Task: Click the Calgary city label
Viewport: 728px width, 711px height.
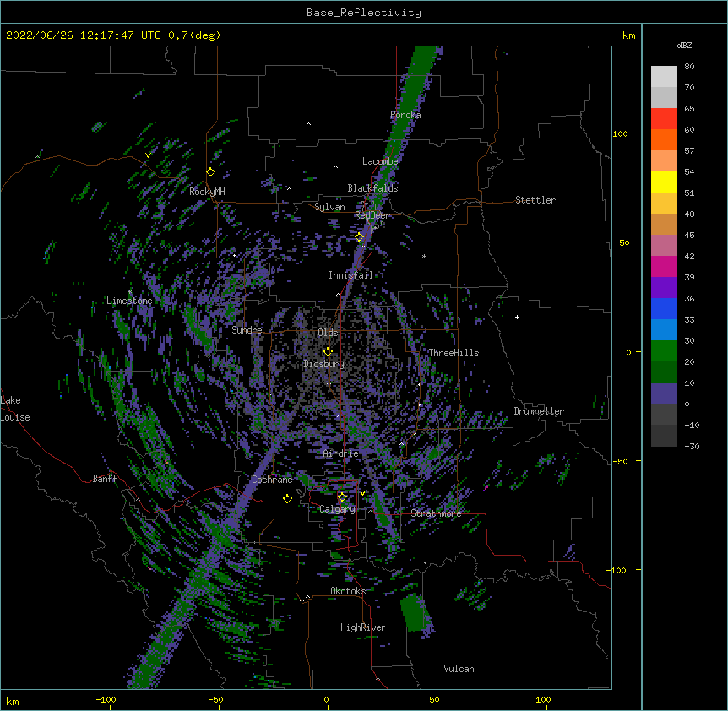Action: click(338, 509)
